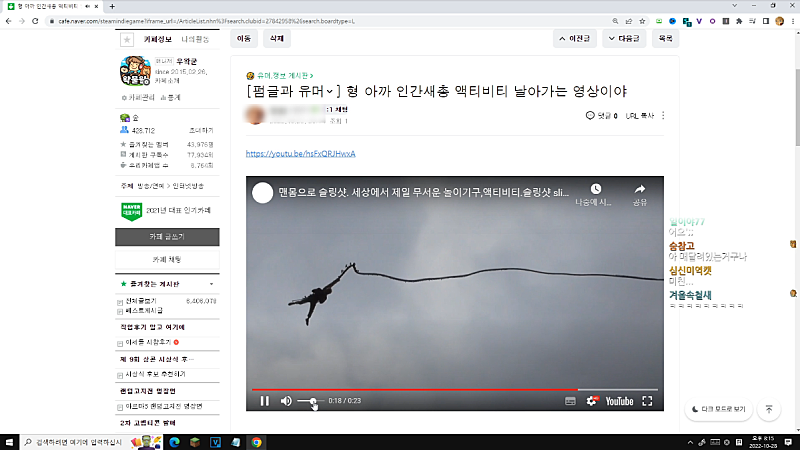Reload the page

coord(35,21)
